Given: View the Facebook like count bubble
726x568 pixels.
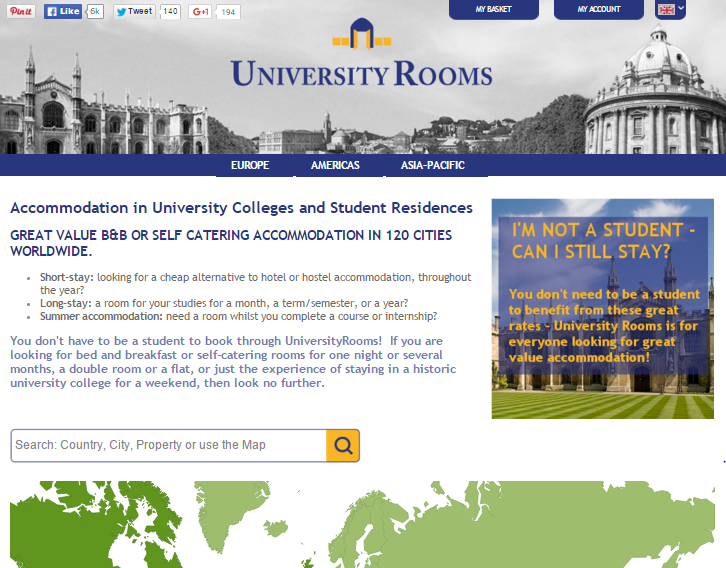Looking at the screenshot, I should 94,12.
